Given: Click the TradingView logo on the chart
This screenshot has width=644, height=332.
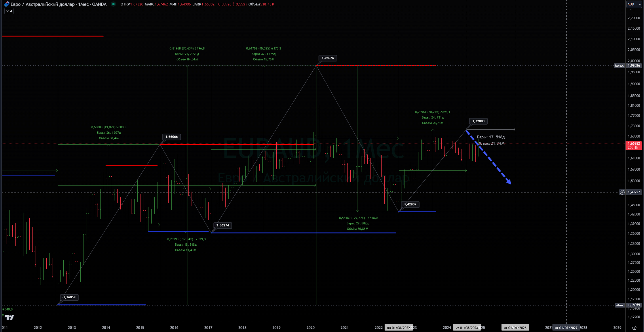Looking at the screenshot, I should [x=10, y=317].
